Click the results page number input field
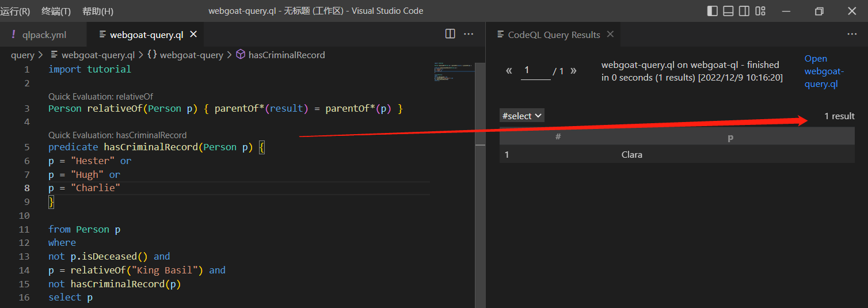The height and width of the screenshot is (308, 868). pyautogui.click(x=535, y=71)
